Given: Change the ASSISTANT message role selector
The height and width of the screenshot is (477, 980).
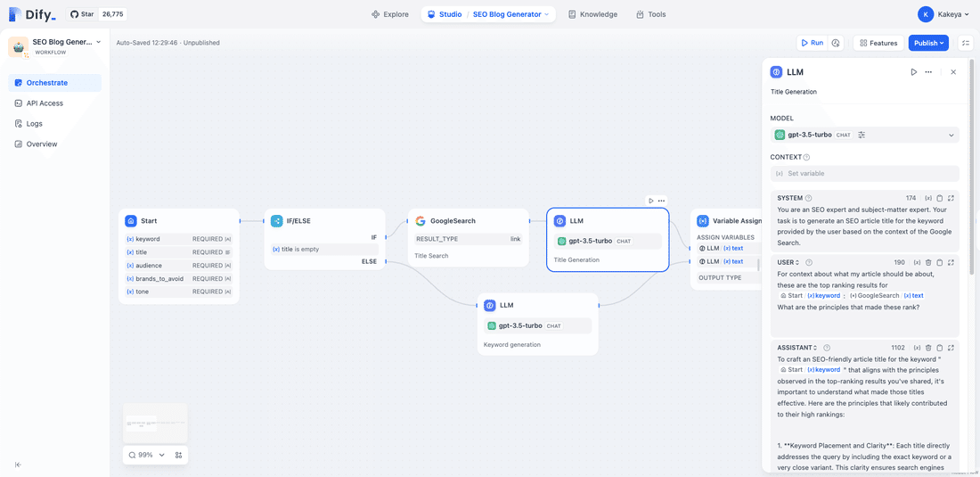Looking at the screenshot, I should [x=796, y=348].
